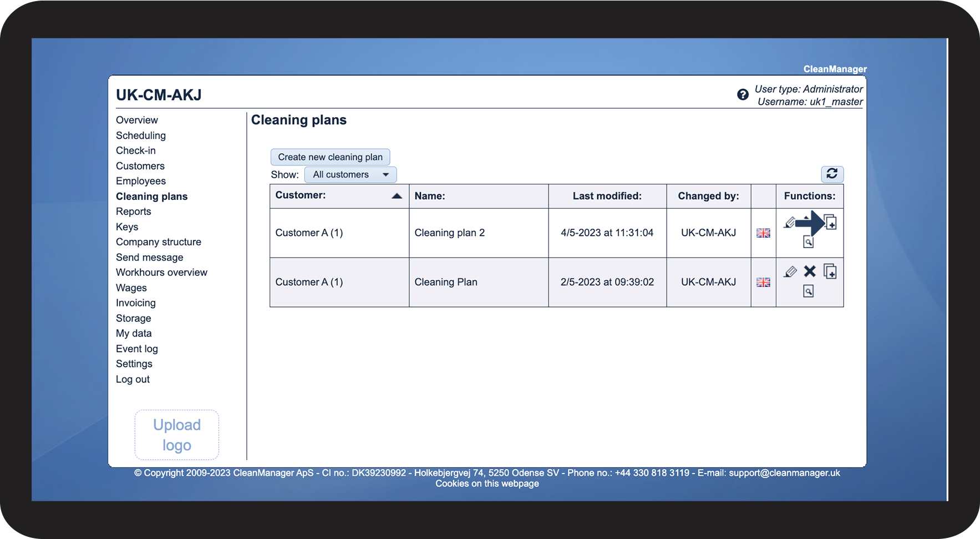
Task: Open Workhours overview
Action: pos(161,273)
